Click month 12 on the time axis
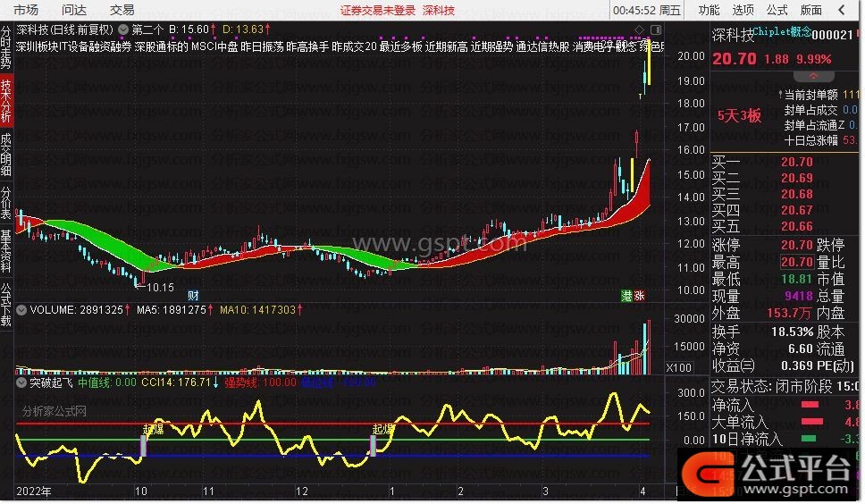 302,491
